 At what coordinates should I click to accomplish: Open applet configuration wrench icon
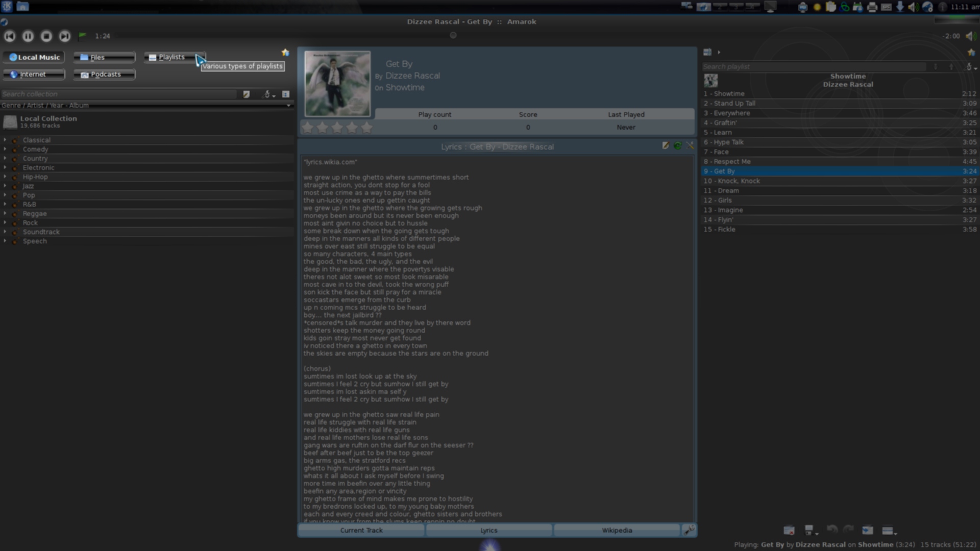pyautogui.click(x=689, y=531)
